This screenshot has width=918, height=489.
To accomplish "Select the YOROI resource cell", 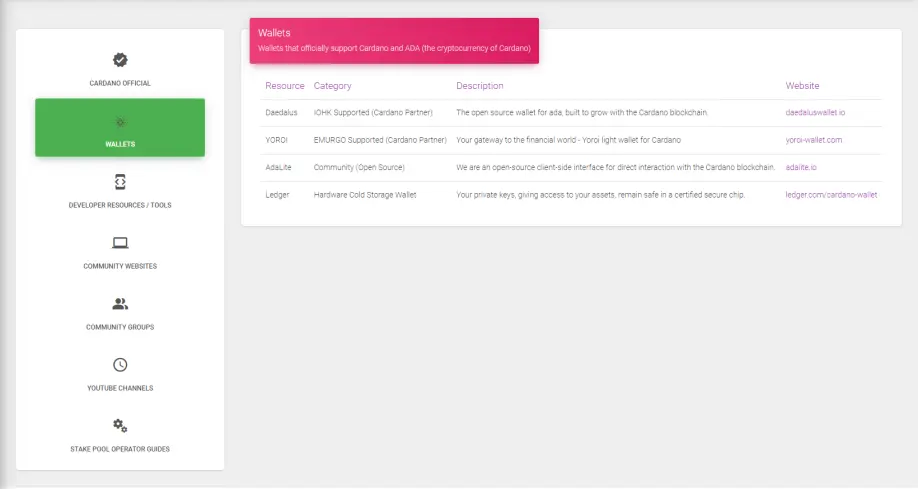I will point(276,140).
